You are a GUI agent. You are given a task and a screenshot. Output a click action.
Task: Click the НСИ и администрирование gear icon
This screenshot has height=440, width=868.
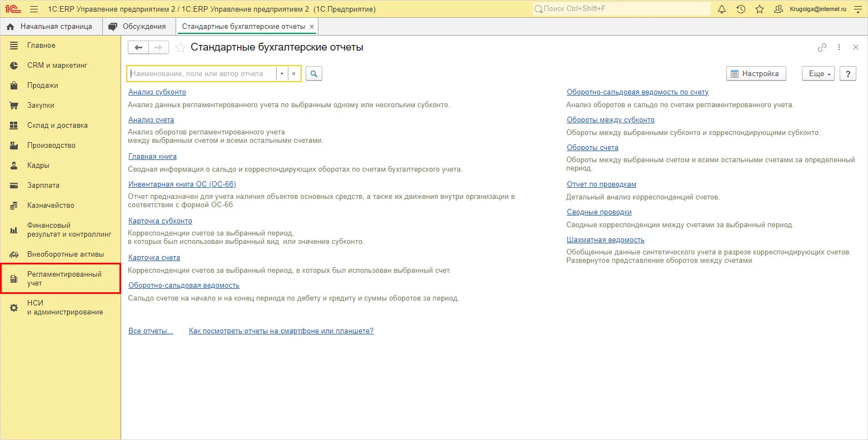[x=14, y=308]
